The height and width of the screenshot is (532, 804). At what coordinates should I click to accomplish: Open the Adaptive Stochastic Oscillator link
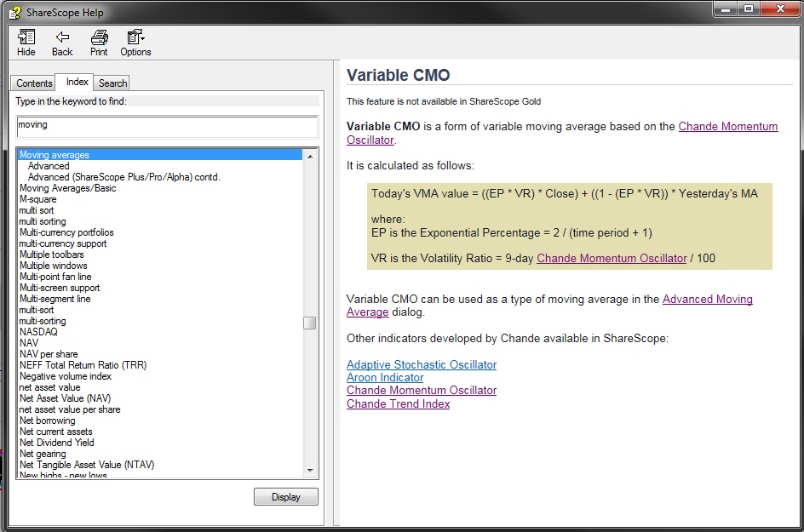click(x=422, y=364)
